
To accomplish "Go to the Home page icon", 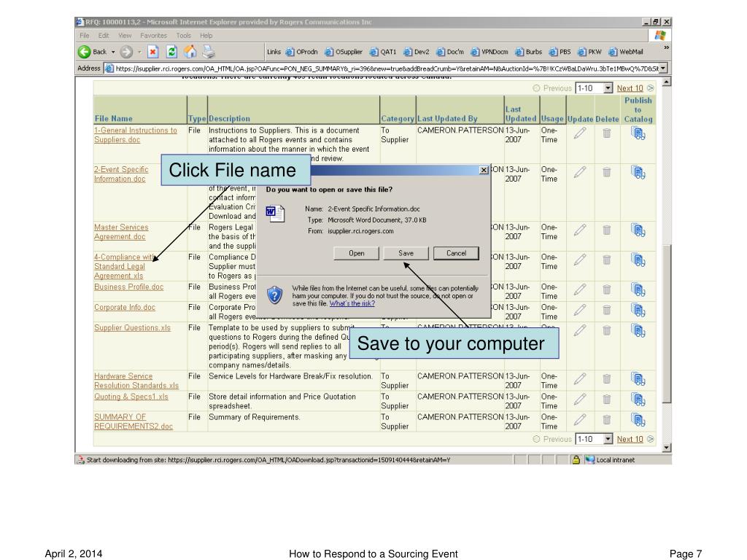I will point(190,52).
